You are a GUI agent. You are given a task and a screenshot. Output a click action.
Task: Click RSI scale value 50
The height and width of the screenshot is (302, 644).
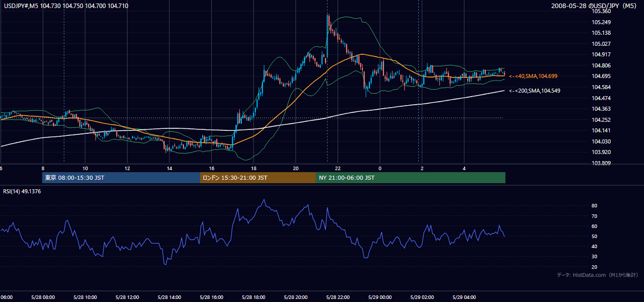(595, 236)
